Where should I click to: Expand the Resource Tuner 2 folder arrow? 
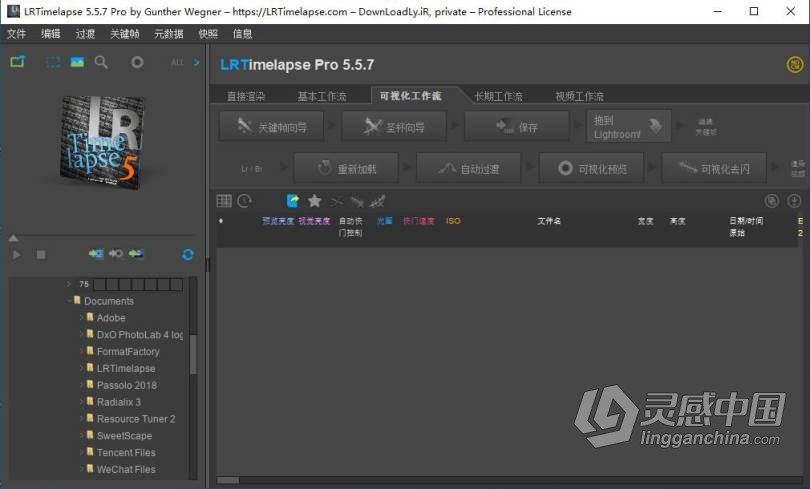[x=82, y=418]
